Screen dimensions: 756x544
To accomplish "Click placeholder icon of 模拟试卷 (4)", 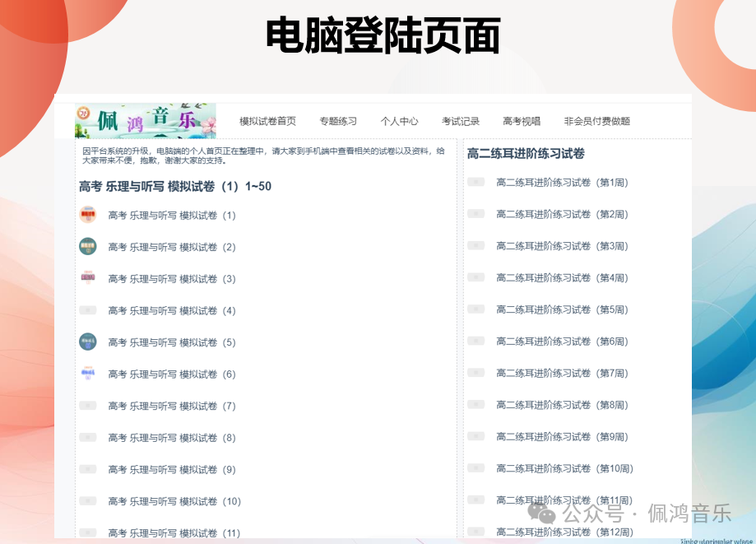I will click(88, 310).
